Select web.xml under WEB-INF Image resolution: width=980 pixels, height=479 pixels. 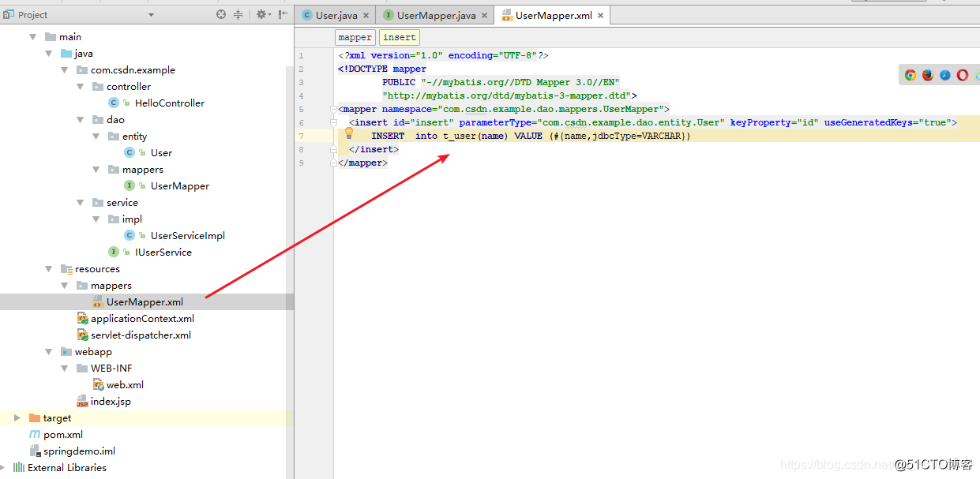(125, 385)
